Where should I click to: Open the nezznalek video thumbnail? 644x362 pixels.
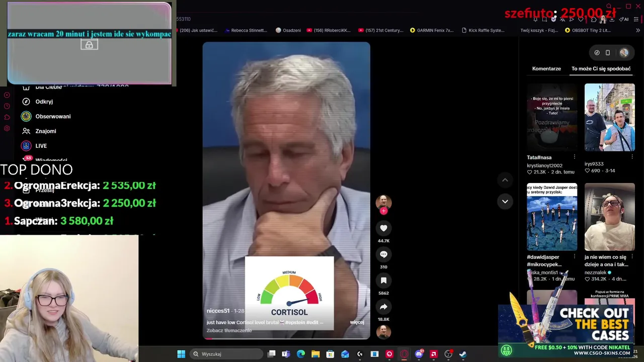click(610, 217)
